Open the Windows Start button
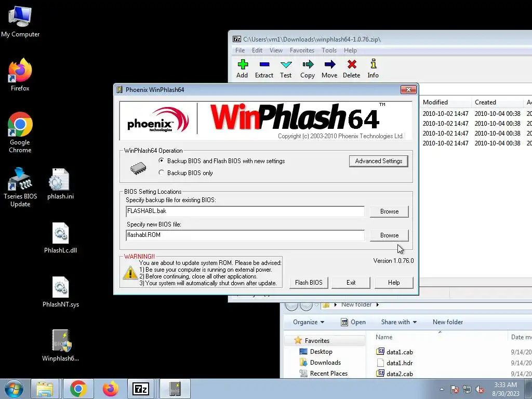The width and height of the screenshot is (532, 399). (x=14, y=389)
